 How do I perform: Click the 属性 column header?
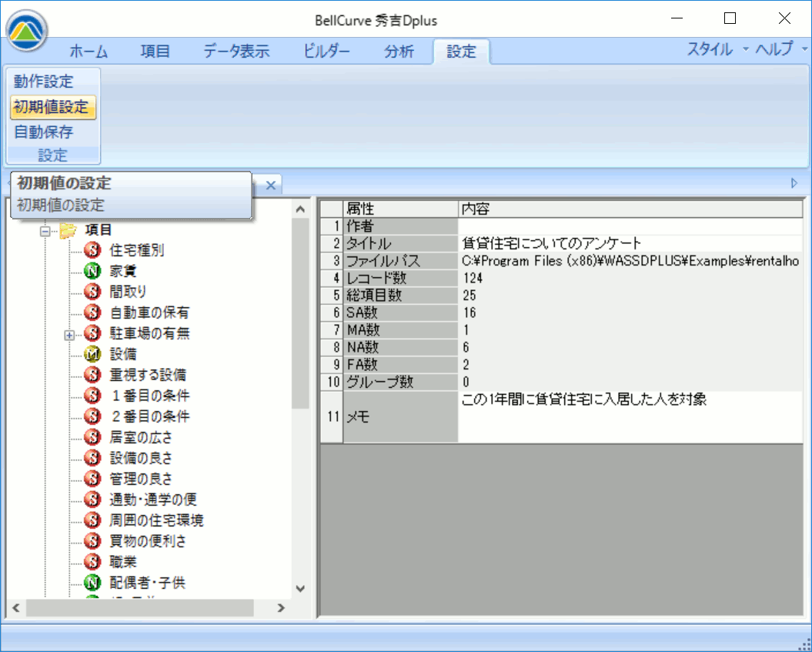pos(401,209)
